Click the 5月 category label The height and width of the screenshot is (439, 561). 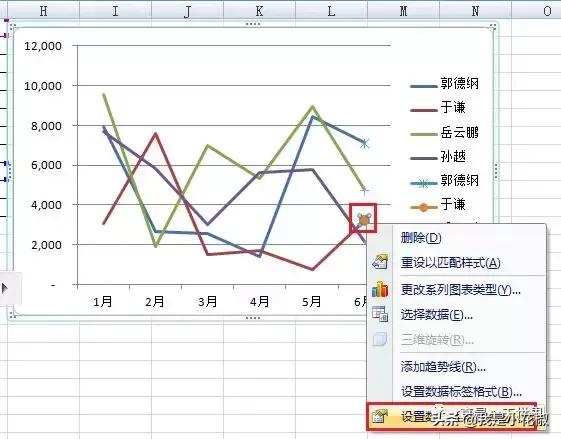pyautogui.click(x=311, y=302)
